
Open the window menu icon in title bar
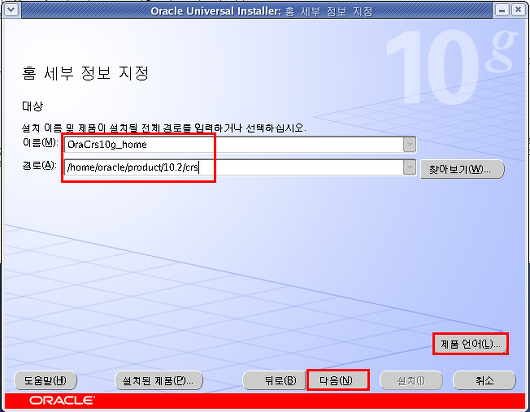(x=10, y=10)
